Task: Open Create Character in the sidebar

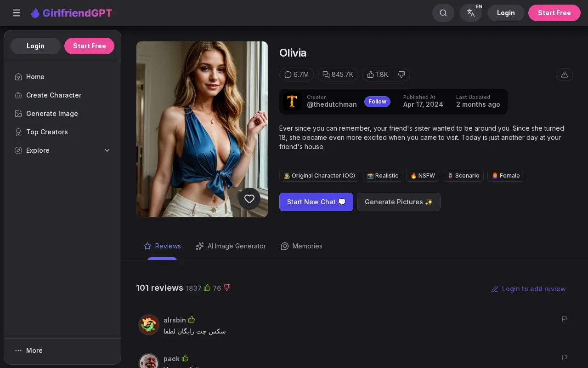Action: 62,95
